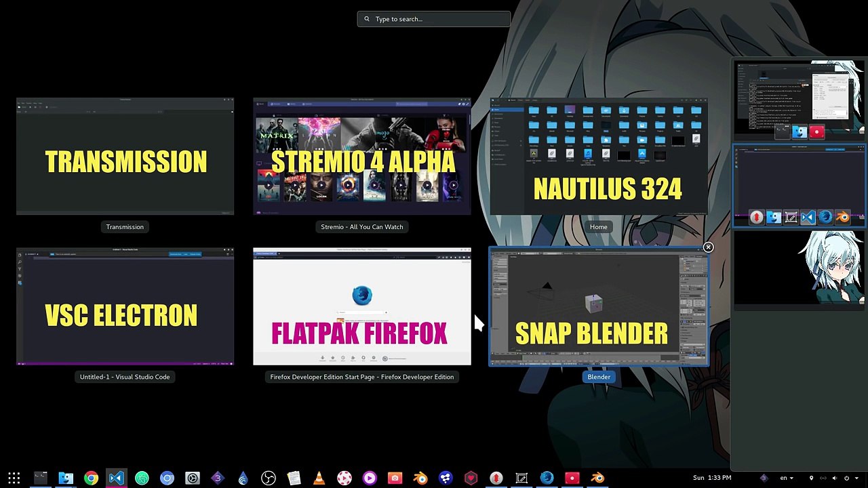Open the red record-button dock icon
The image size is (868, 488).
click(x=572, y=478)
